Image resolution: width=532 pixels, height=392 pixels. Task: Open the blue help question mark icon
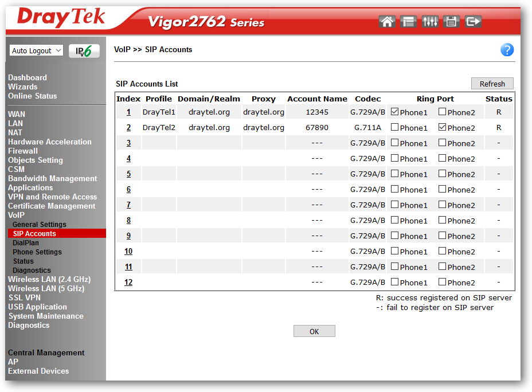[x=507, y=50]
